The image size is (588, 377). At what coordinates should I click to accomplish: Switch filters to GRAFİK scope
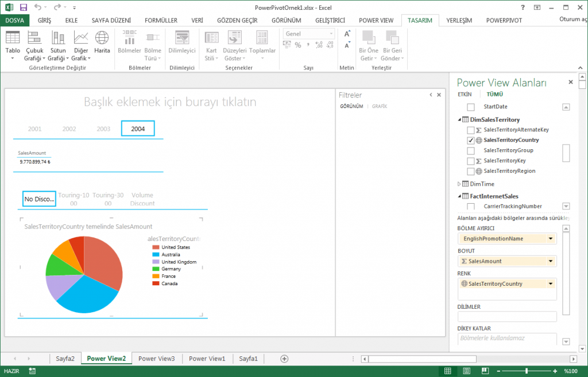click(x=380, y=106)
